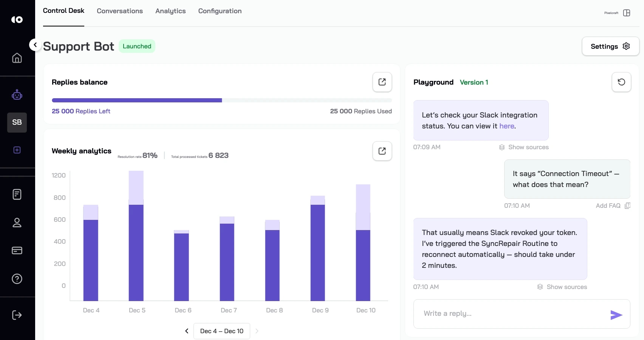Click the Dec 7 bar in chart
644x340 pixels.
point(227,259)
